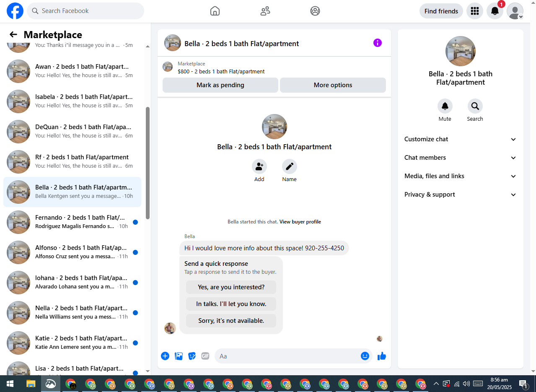Open File Explorer in taskbar
Screen dimensions: 536x392
pos(31,384)
